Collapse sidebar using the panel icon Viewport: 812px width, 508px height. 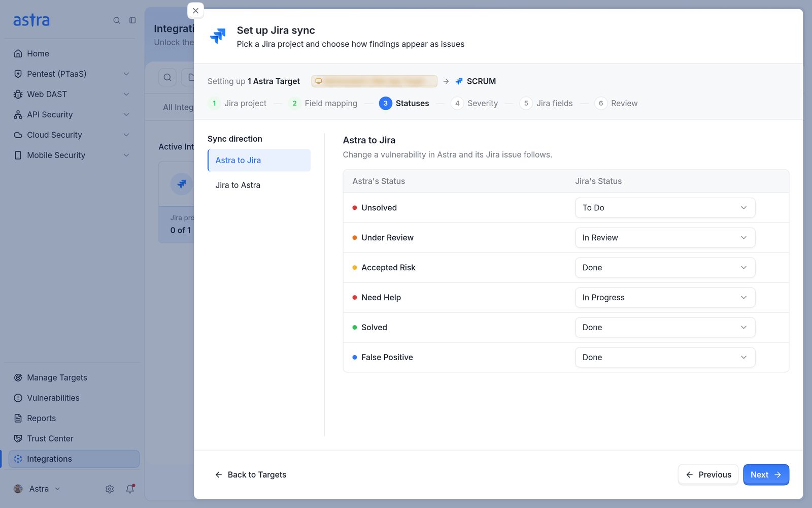point(132,20)
